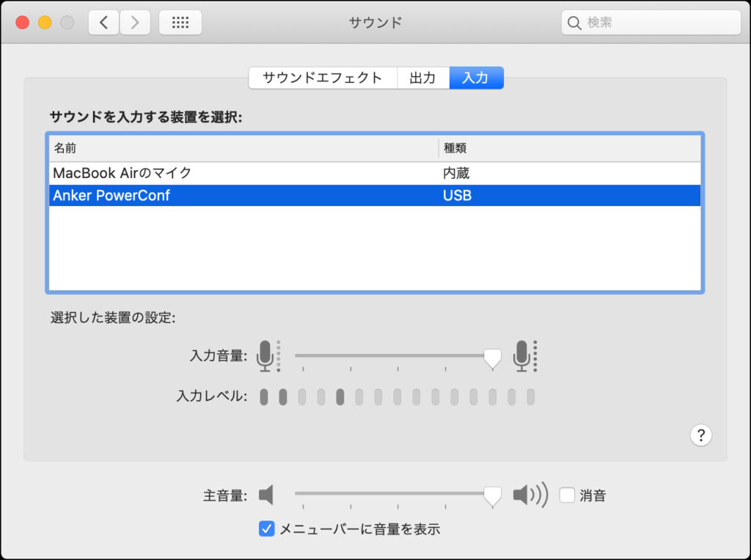Adjust the 主音量 slider thumb
The height and width of the screenshot is (560, 751).
(492, 495)
